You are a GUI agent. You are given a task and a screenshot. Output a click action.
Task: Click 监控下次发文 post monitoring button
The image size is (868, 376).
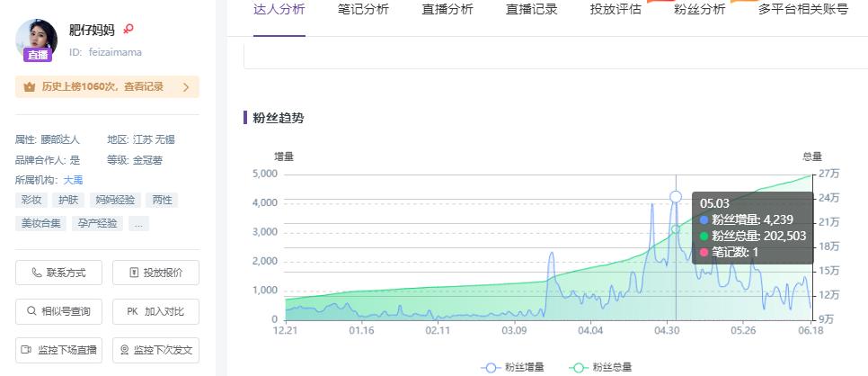pos(155,350)
